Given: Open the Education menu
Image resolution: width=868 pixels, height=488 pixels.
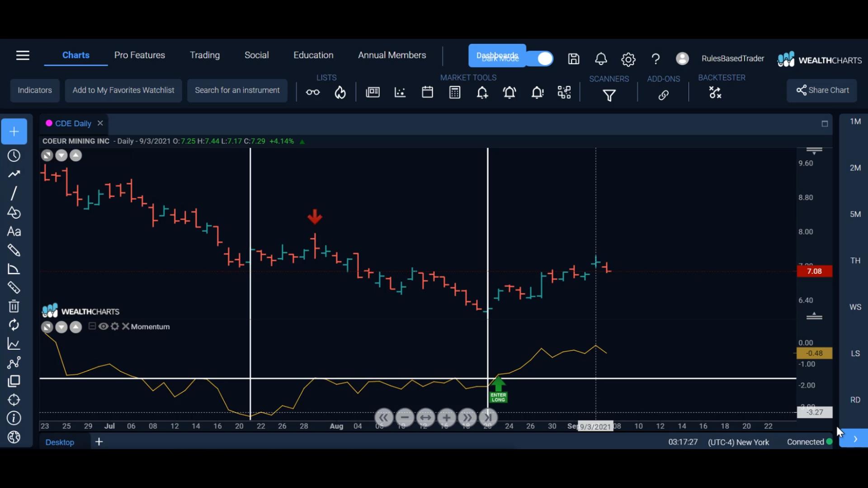Looking at the screenshot, I should (x=313, y=55).
